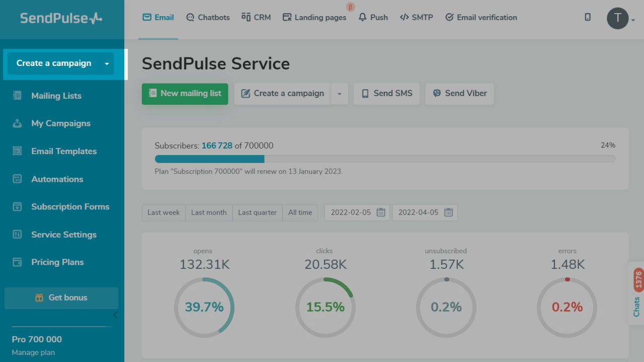This screenshot has height=362, width=644.
Task: Collapse the sidebar with the chevron arrow
Action: pos(115,315)
